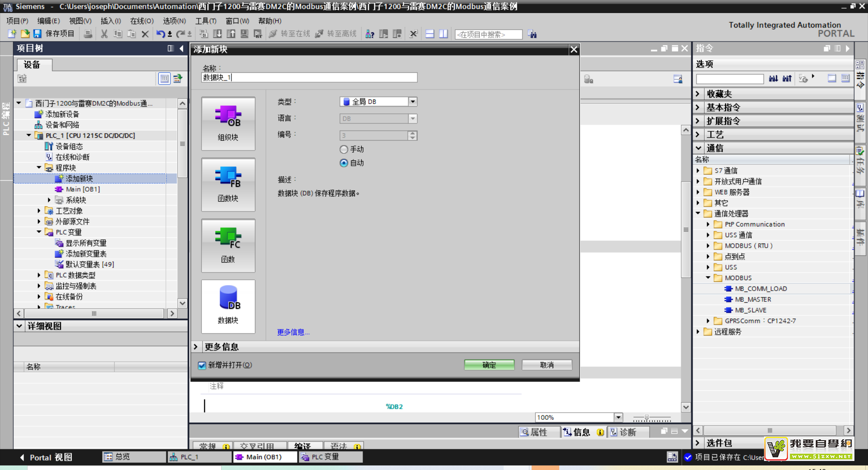Expand the MODBUS (RTU) folder
This screenshot has height=470, width=868.
pos(708,246)
